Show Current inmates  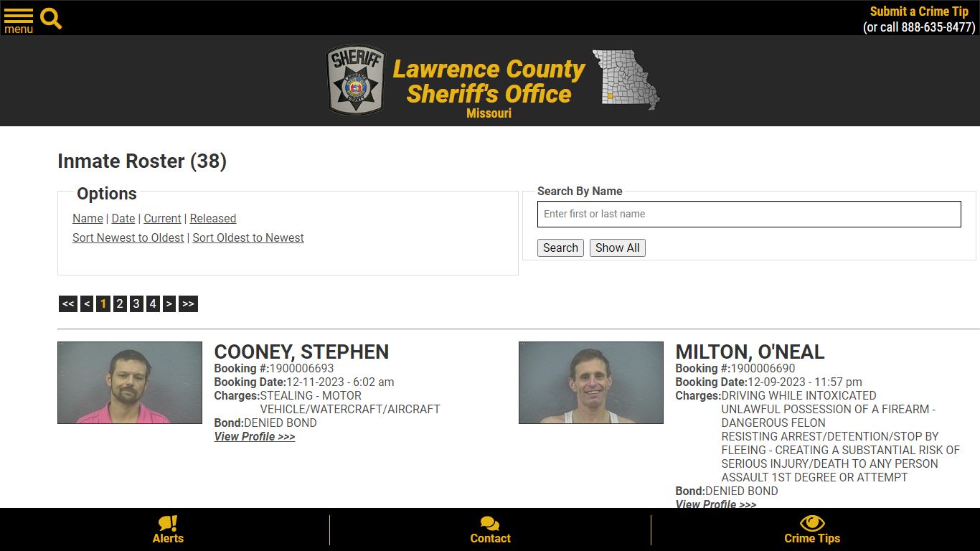click(x=162, y=218)
